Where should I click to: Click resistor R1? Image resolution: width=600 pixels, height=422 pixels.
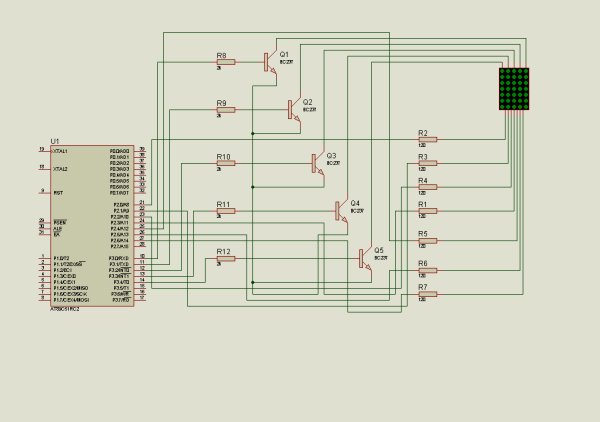pyautogui.click(x=428, y=211)
